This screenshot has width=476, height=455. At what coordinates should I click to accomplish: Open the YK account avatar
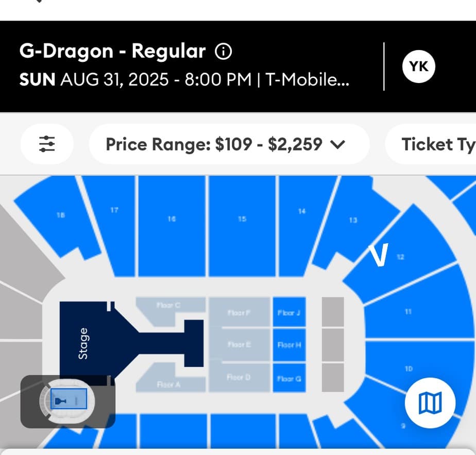tap(419, 66)
